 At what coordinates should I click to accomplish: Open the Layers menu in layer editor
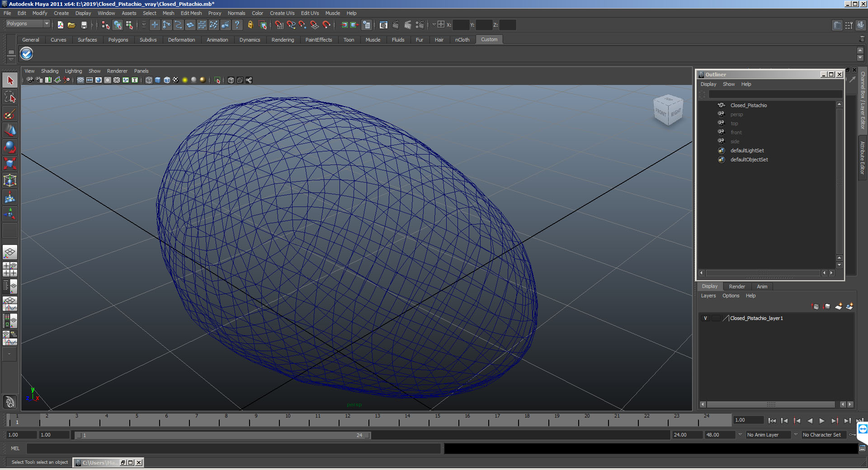tap(708, 296)
